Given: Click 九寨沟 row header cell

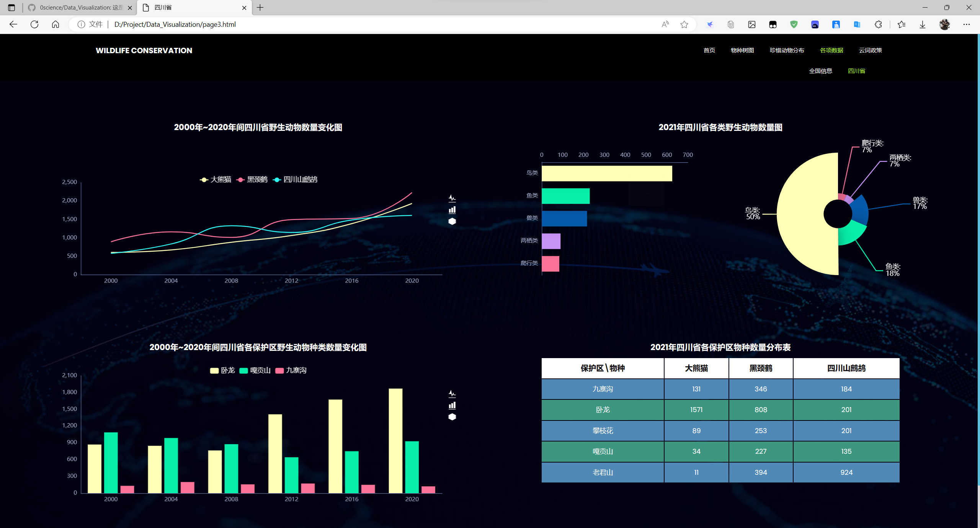Looking at the screenshot, I should coord(603,389).
